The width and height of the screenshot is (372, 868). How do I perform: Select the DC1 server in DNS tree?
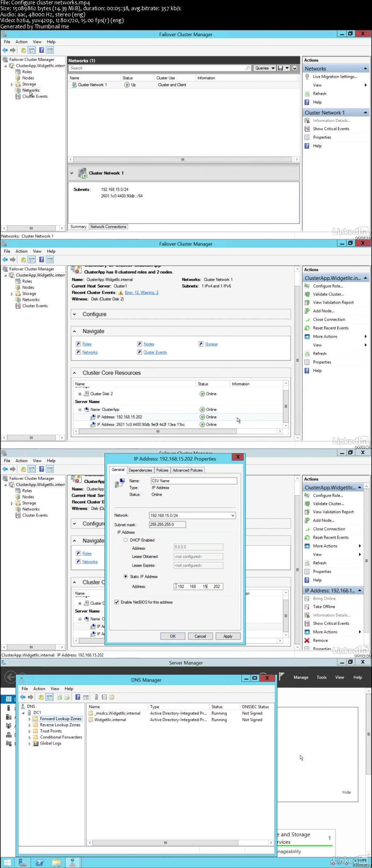pos(37,712)
